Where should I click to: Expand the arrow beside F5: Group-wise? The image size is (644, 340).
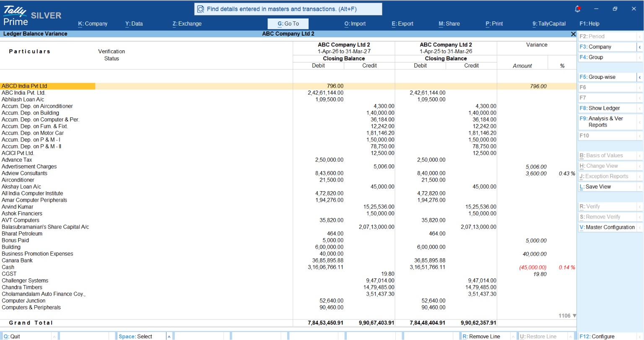(640, 78)
